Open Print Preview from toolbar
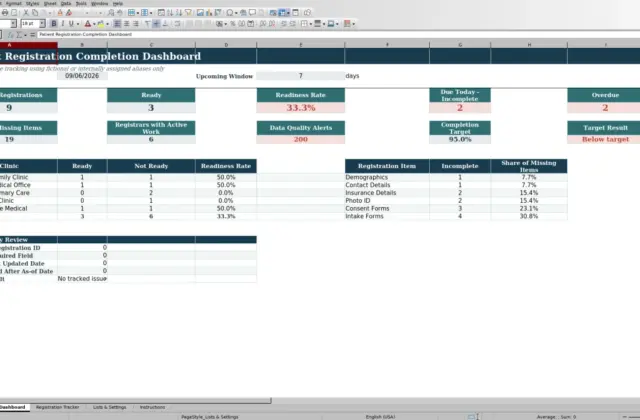640x420 pixels. (x=14, y=13)
